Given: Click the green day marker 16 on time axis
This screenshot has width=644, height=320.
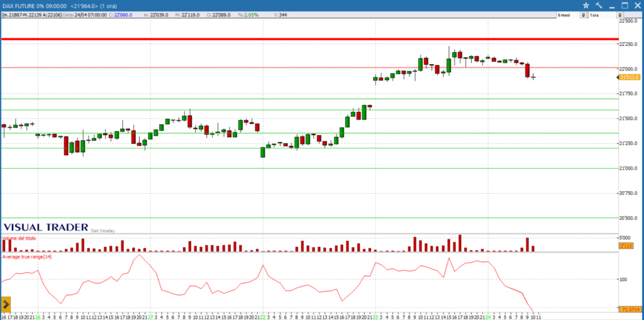Looking at the screenshot, I should [x=38, y=317].
